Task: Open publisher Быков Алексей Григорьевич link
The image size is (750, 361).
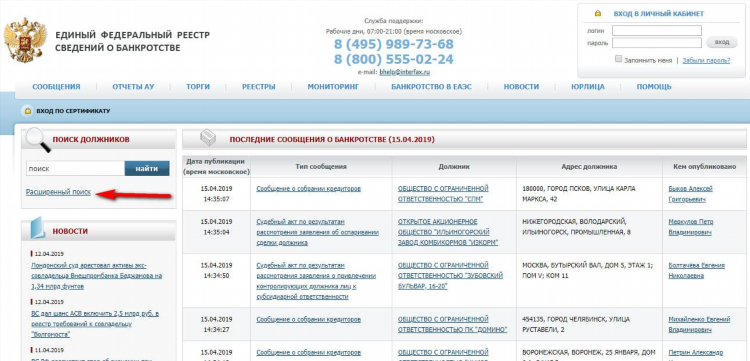Action: pos(690,194)
